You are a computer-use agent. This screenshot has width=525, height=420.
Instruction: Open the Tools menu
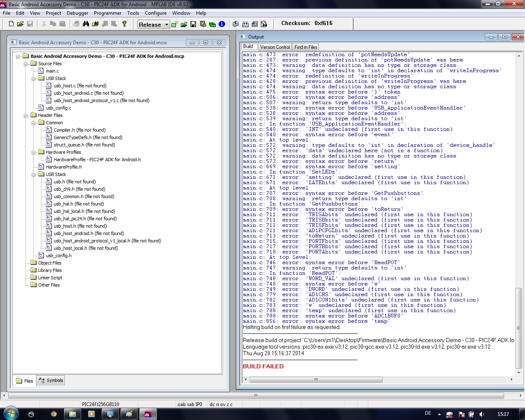133,13
